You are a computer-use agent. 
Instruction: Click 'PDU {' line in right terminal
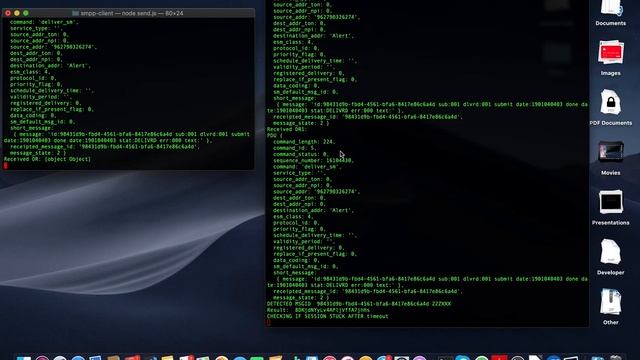[x=274, y=136]
